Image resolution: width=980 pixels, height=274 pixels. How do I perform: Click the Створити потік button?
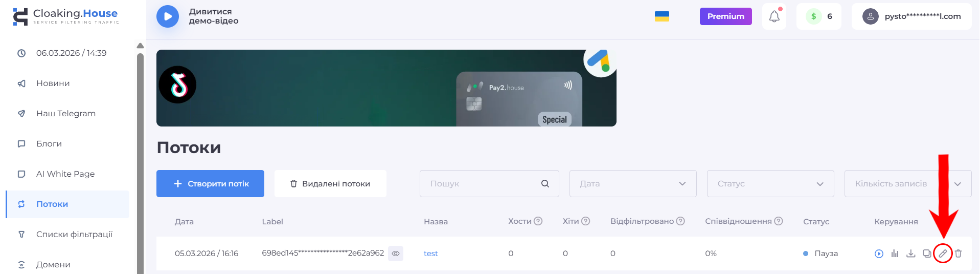(x=210, y=183)
